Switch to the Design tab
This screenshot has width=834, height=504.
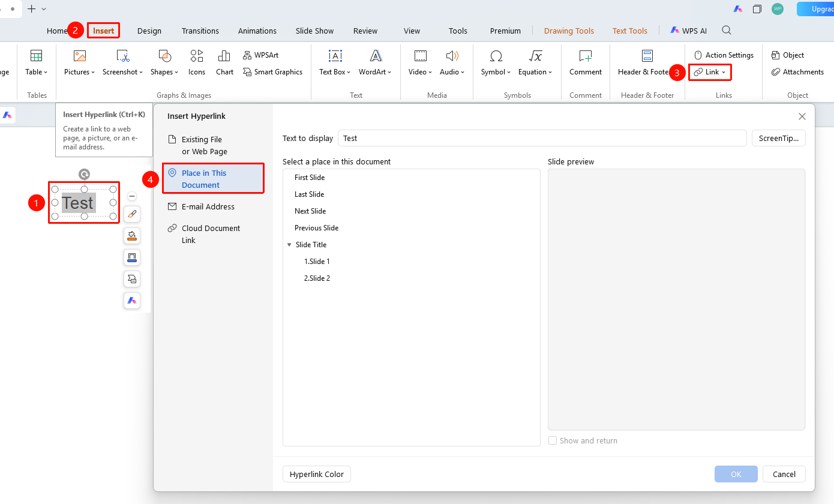click(149, 31)
